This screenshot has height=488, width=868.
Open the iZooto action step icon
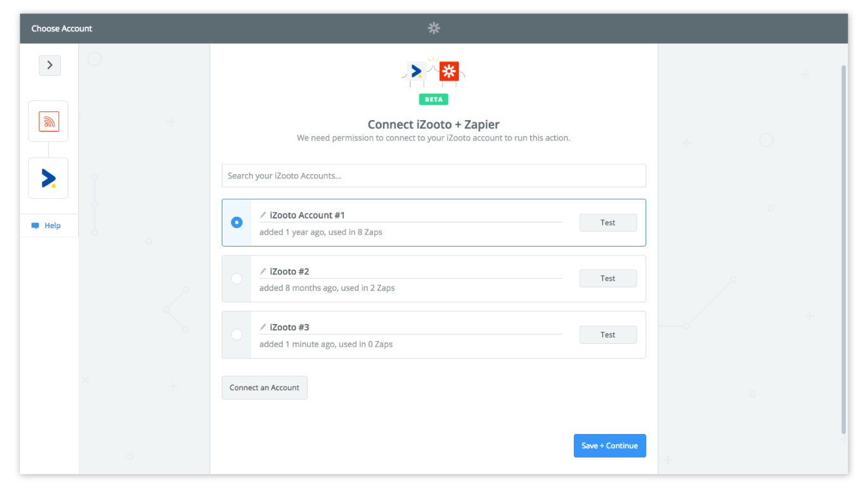tap(48, 178)
